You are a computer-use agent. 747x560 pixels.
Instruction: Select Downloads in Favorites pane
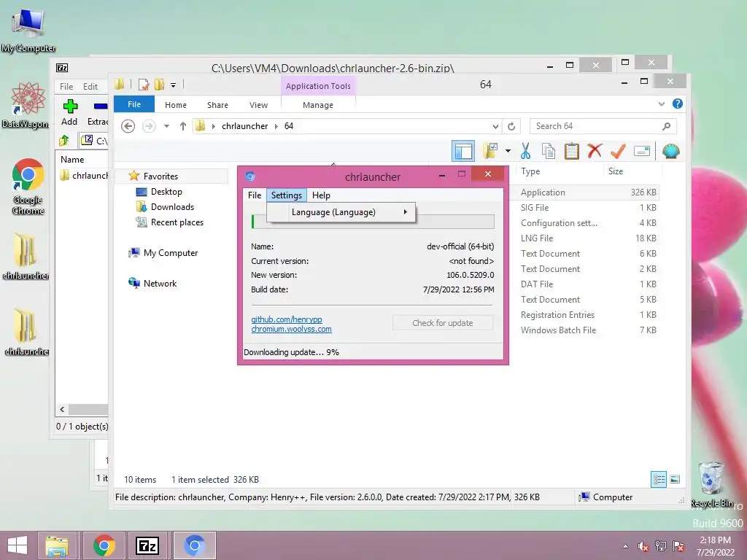pos(172,206)
